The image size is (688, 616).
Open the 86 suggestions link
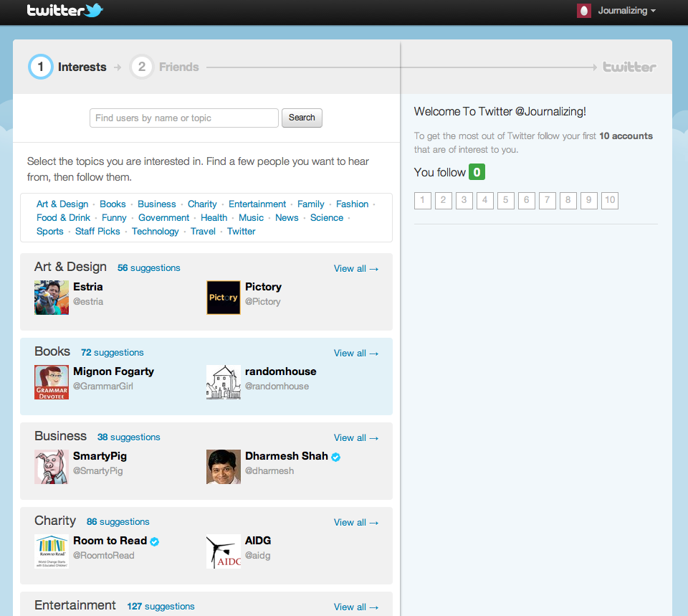[x=118, y=522]
